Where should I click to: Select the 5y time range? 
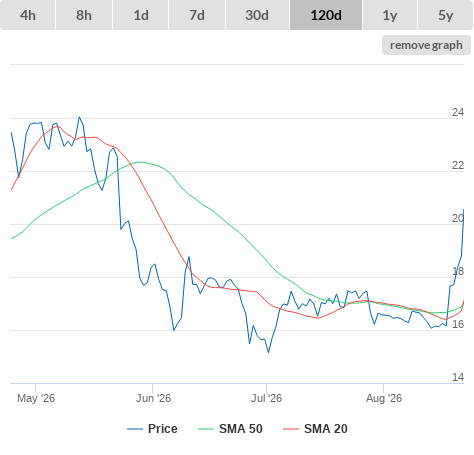pyautogui.click(x=445, y=15)
